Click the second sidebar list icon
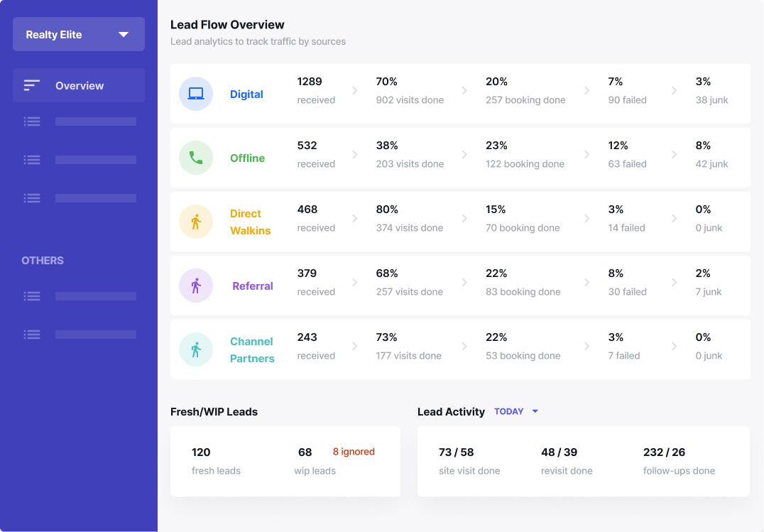This screenshot has width=764, height=532. tap(31, 160)
